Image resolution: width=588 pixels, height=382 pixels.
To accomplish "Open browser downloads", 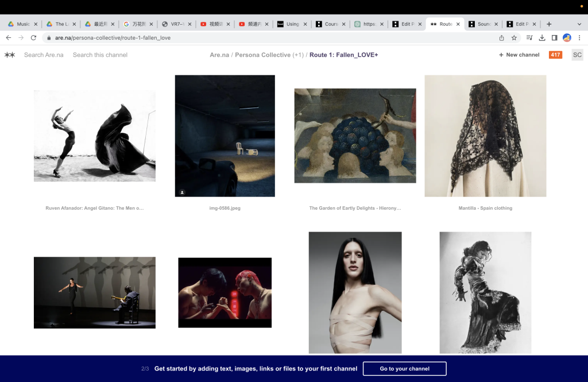I will [542, 37].
